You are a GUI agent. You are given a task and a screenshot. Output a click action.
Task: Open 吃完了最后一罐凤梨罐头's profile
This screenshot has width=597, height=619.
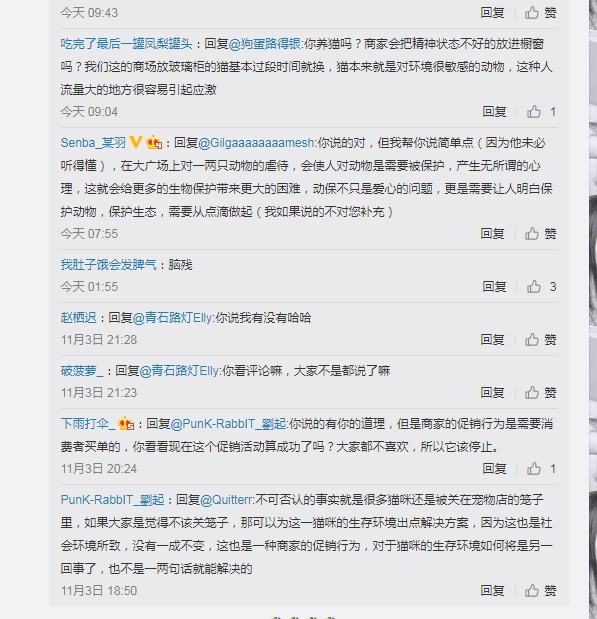[126, 44]
